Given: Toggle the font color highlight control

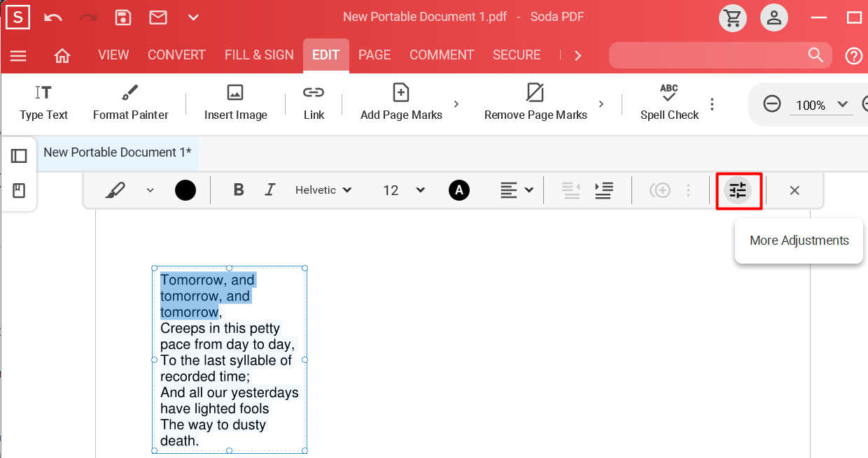Looking at the screenshot, I should (459, 189).
